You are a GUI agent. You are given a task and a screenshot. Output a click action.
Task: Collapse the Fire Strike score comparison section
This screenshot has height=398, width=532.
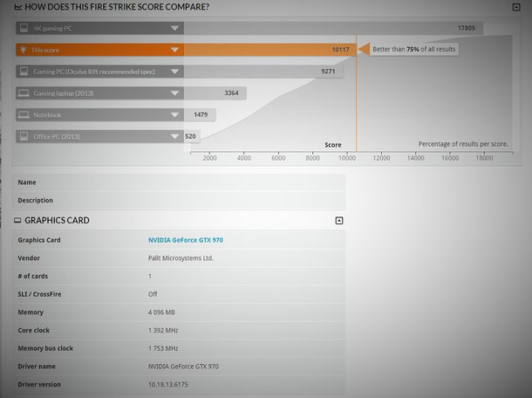(x=516, y=7)
